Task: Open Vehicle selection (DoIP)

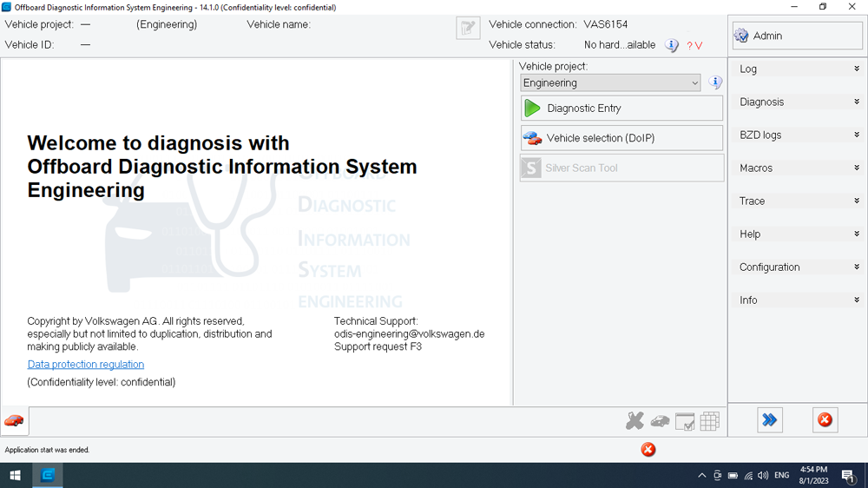Action: (x=621, y=138)
